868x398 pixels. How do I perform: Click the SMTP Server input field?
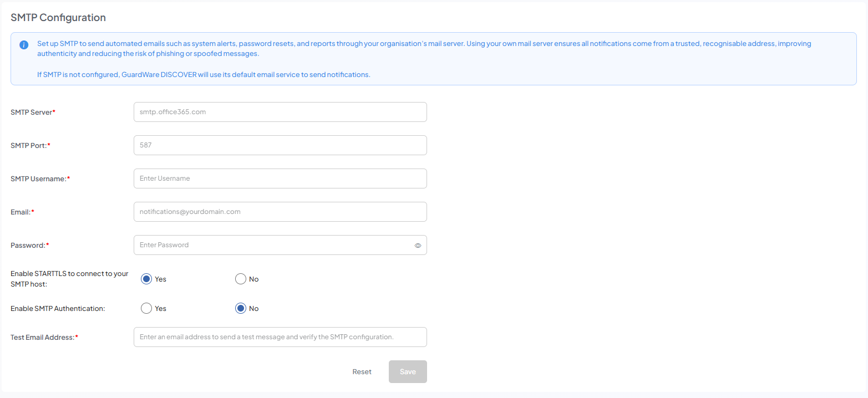tap(280, 112)
